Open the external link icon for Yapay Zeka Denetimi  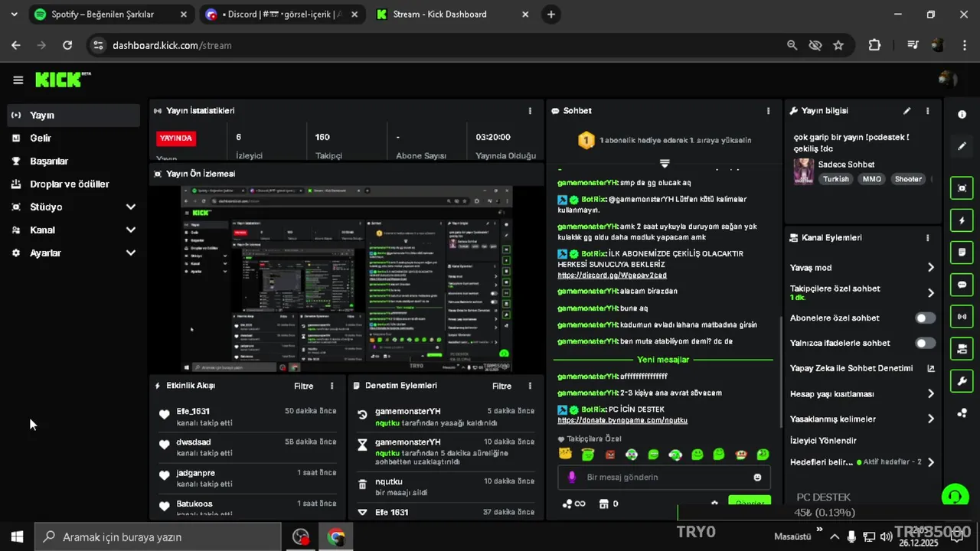pyautogui.click(x=930, y=368)
